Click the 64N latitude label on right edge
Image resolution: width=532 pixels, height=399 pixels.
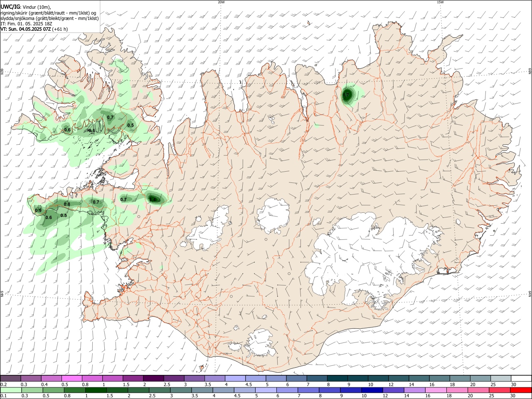pos(530,294)
